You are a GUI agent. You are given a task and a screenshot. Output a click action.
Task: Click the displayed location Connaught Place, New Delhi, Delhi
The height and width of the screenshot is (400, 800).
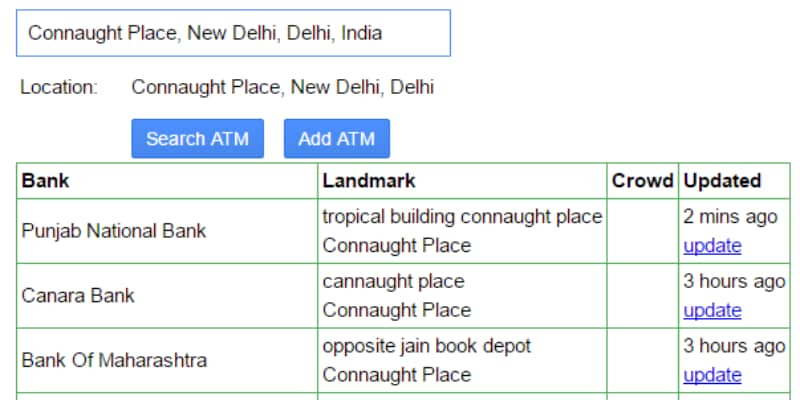click(x=283, y=87)
